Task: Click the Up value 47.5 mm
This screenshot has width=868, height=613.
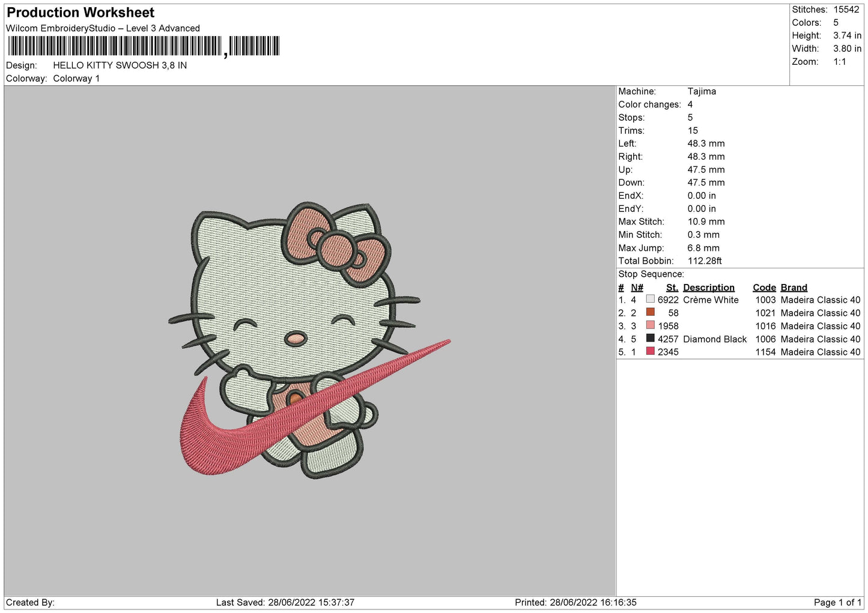Action: (x=706, y=170)
